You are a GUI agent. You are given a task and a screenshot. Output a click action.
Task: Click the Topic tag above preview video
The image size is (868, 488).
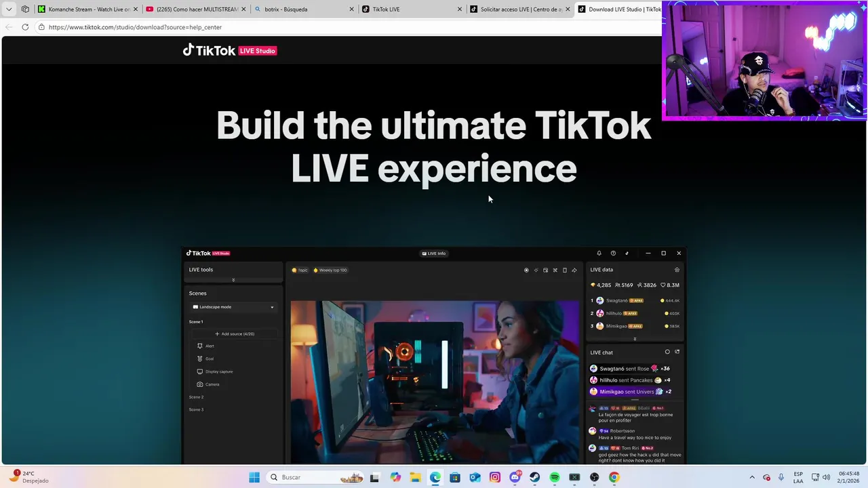pyautogui.click(x=300, y=270)
